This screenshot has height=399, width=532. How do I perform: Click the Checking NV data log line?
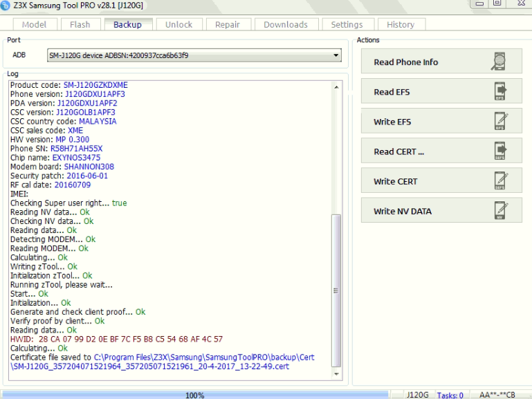click(52, 221)
